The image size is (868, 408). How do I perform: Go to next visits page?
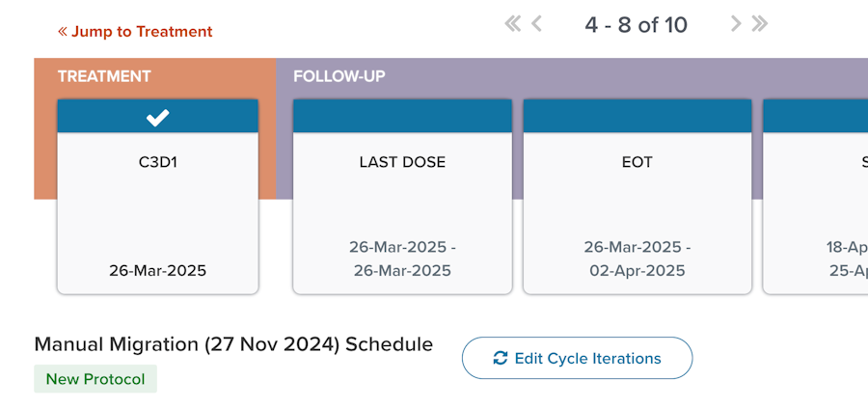point(735,24)
